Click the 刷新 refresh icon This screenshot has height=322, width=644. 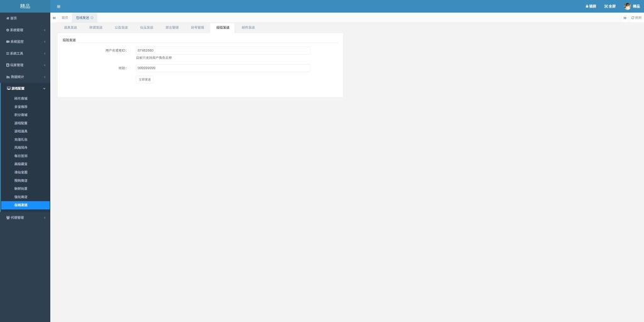click(x=636, y=18)
